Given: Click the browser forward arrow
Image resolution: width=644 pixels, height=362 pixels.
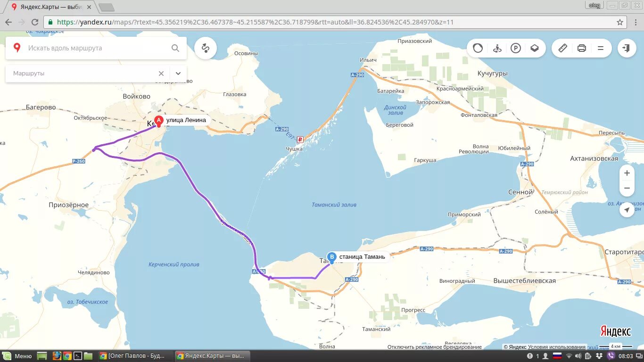Looking at the screenshot, I should (x=22, y=22).
